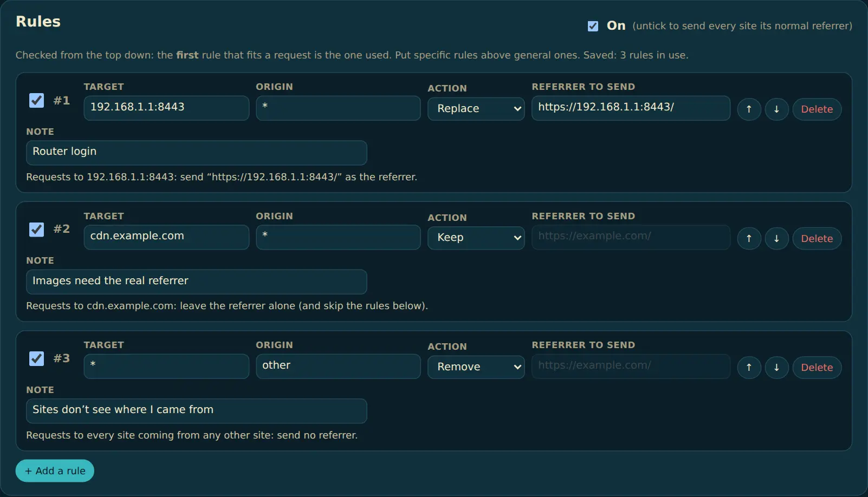Click the 'Saved: 3 rules in use' text
Screen dimensions: 868x497
(x=636, y=55)
